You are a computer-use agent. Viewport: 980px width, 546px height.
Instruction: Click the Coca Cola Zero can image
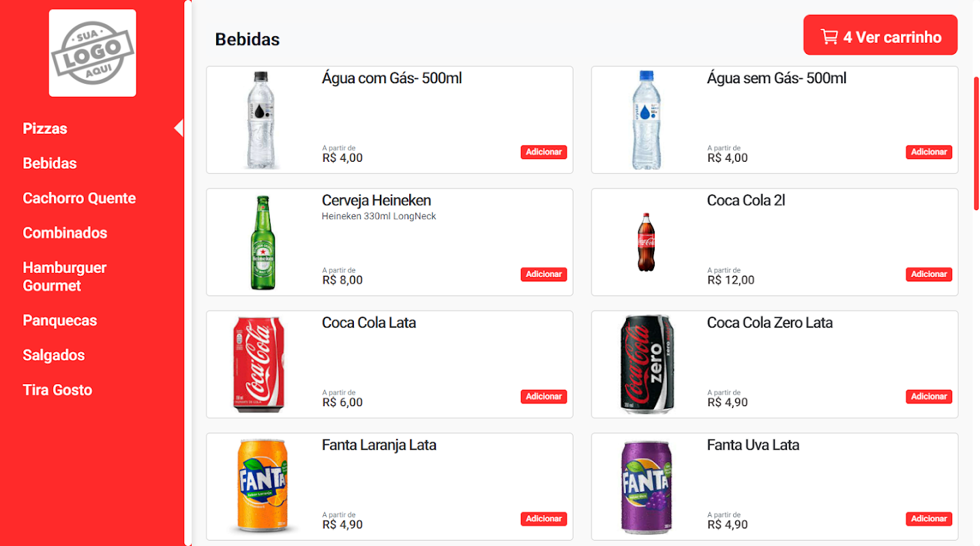(647, 364)
